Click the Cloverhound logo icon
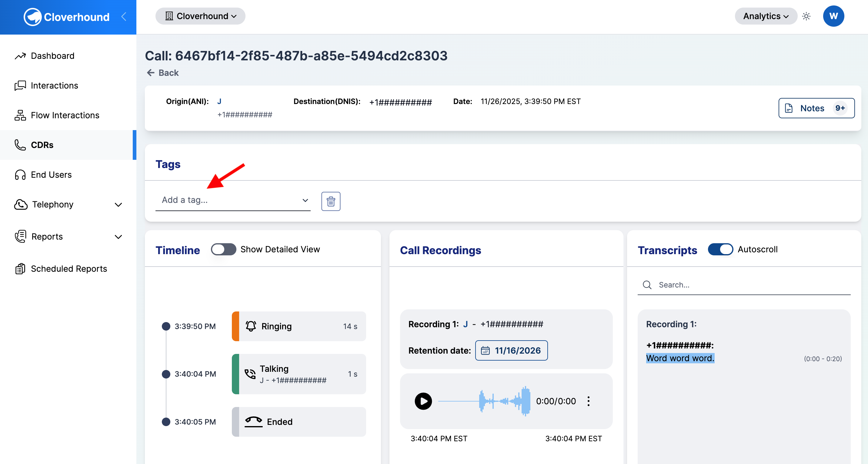The height and width of the screenshot is (464, 868). point(32,16)
